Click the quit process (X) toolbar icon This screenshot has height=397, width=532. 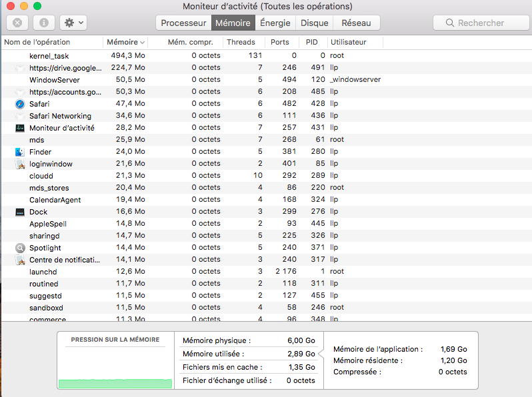click(17, 23)
